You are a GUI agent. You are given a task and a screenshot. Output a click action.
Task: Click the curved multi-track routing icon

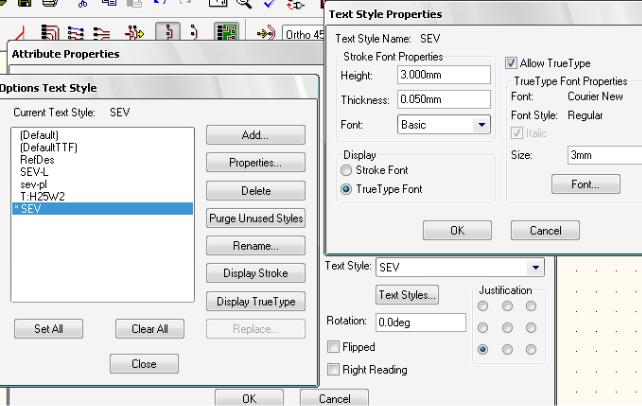point(50,33)
